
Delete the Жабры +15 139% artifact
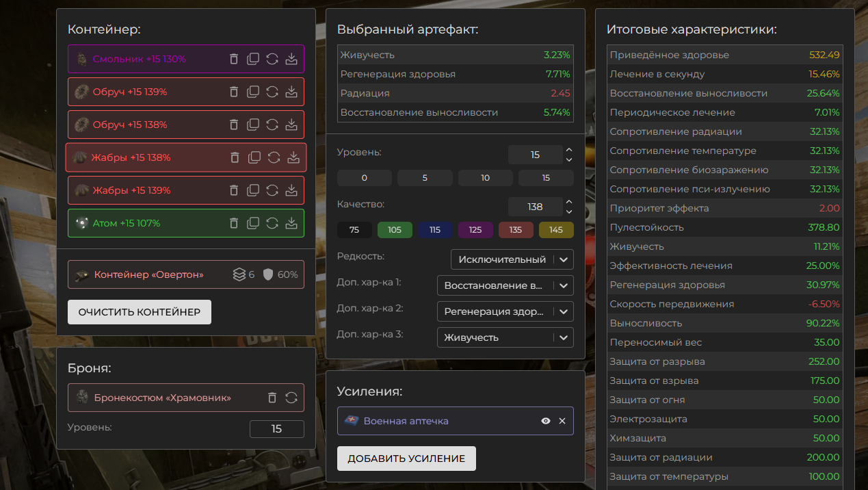pyautogui.click(x=234, y=190)
